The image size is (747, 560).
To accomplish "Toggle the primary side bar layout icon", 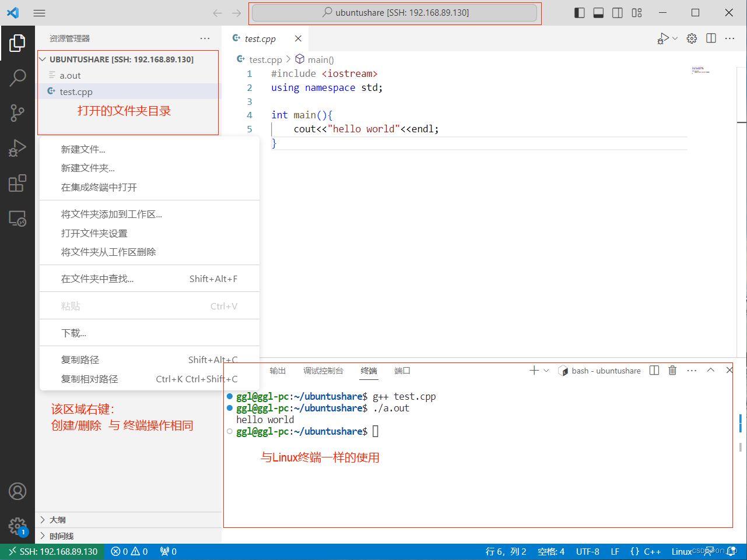I will [579, 13].
